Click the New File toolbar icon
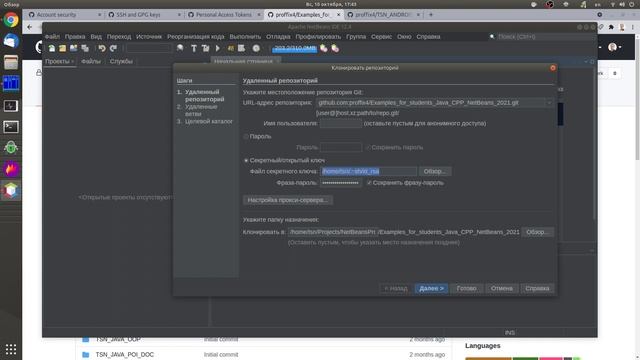The width and height of the screenshot is (640, 360). pos(52,49)
